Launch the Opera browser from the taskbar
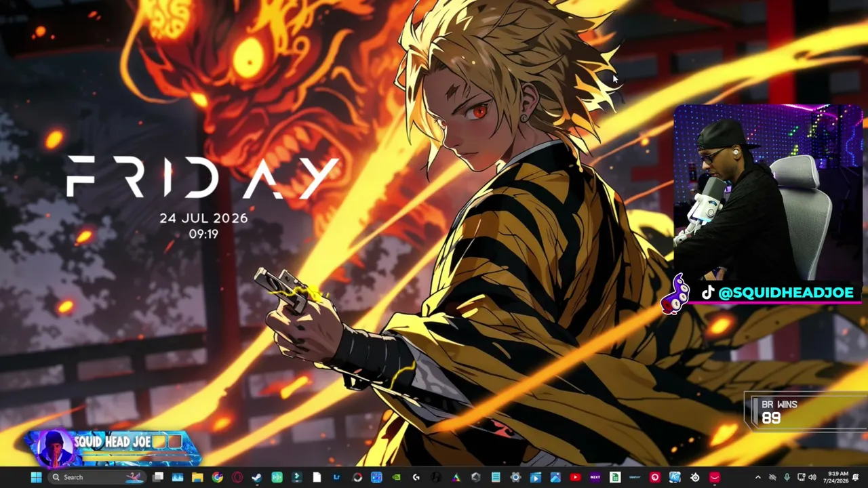Image resolution: width=868 pixels, height=488 pixels. (237, 477)
